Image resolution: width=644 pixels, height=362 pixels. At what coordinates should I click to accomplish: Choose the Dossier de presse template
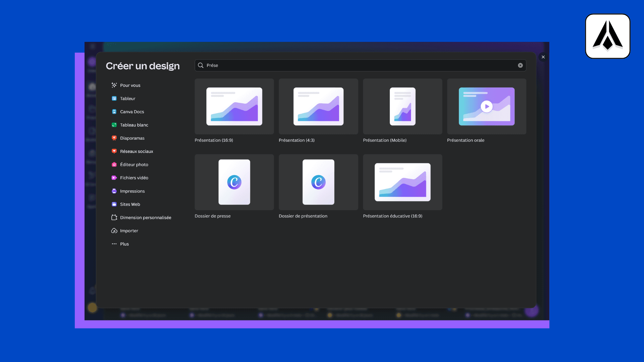234,182
